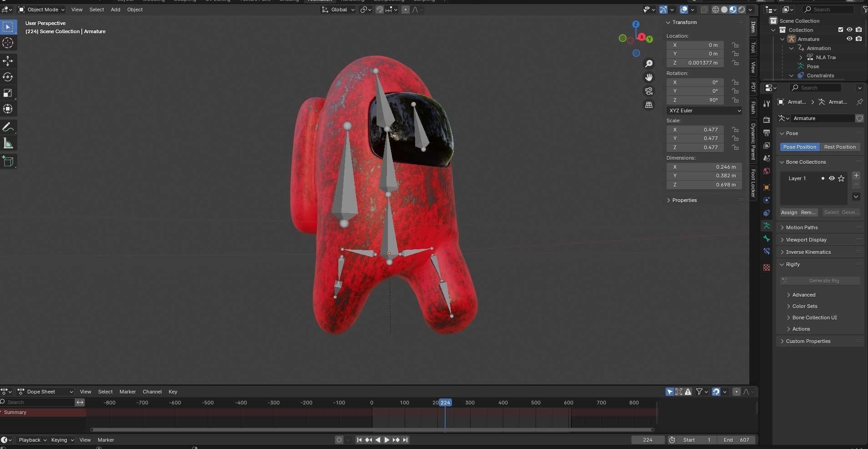Open the Object Mode dropdown
The height and width of the screenshot is (449, 868).
(41, 10)
